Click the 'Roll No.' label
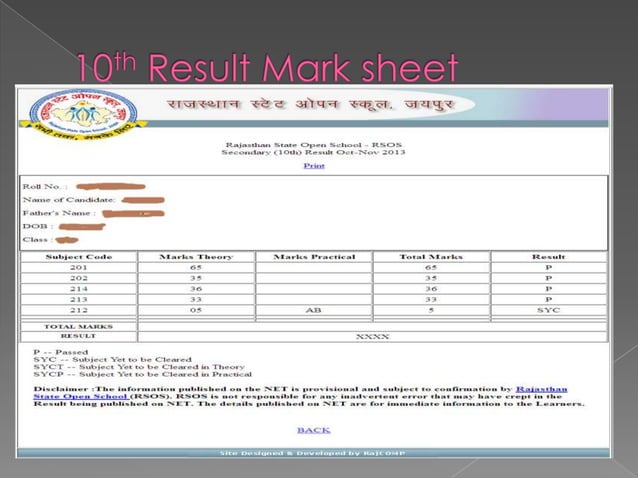Viewport: 638px width, 478px height. pyautogui.click(x=45, y=187)
